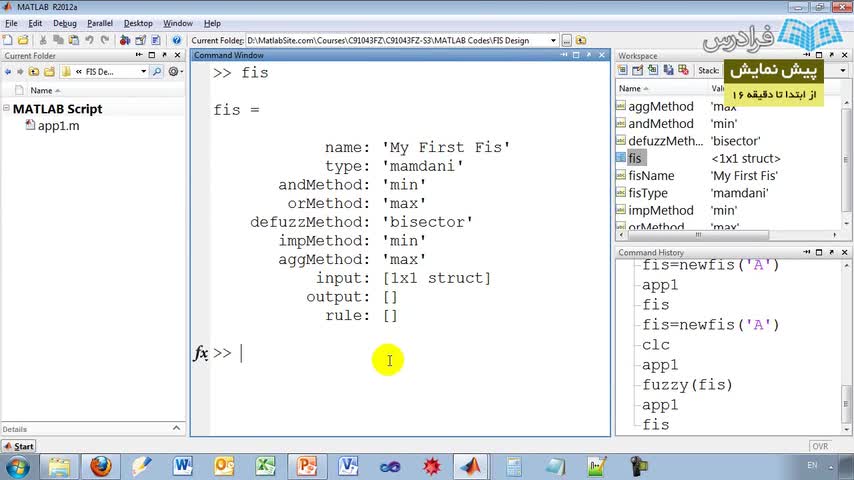Open the Edit menu
Image resolution: width=854 pixels, height=480 pixels.
(x=35, y=23)
